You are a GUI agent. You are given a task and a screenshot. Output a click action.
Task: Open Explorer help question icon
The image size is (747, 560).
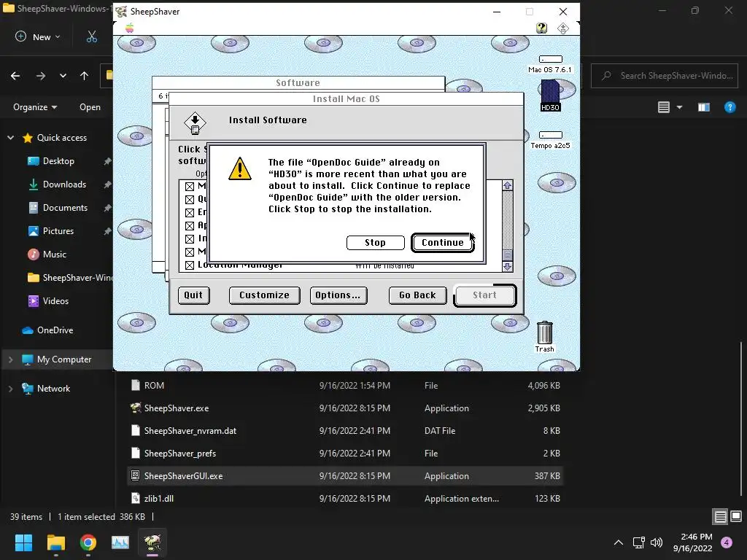(729, 107)
